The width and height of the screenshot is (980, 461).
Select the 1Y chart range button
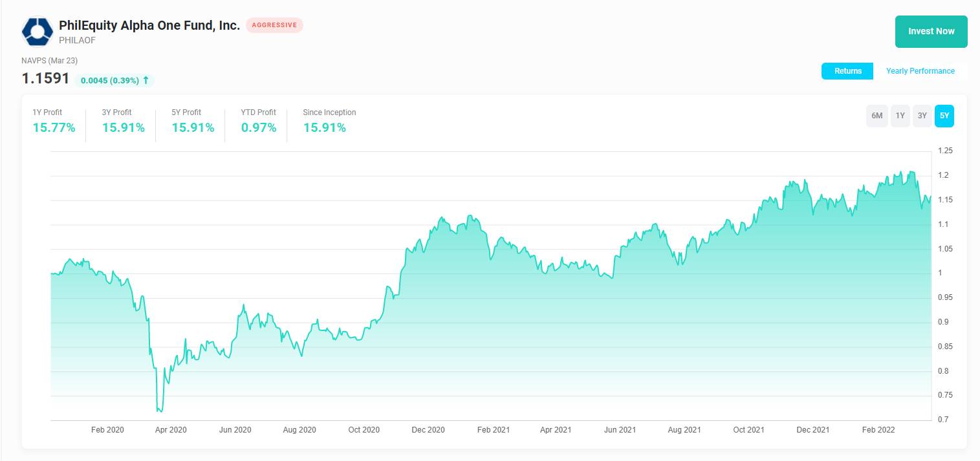tap(900, 116)
